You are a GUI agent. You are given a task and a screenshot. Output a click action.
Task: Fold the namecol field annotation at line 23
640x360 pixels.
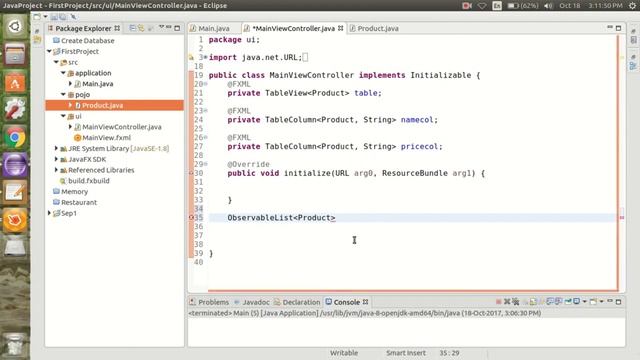(206, 111)
